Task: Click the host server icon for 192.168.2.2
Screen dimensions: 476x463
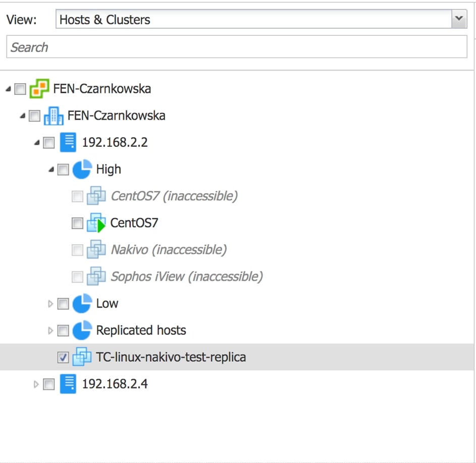Action: tap(68, 143)
